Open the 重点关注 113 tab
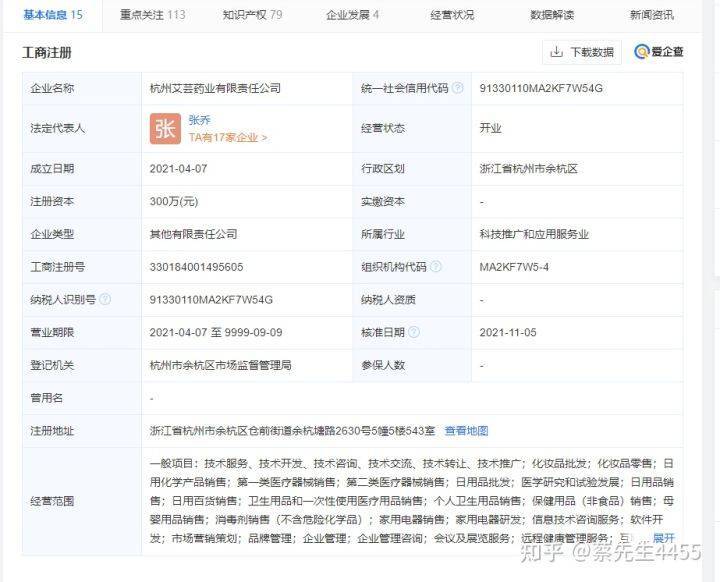This screenshot has width=720, height=582. click(x=152, y=15)
